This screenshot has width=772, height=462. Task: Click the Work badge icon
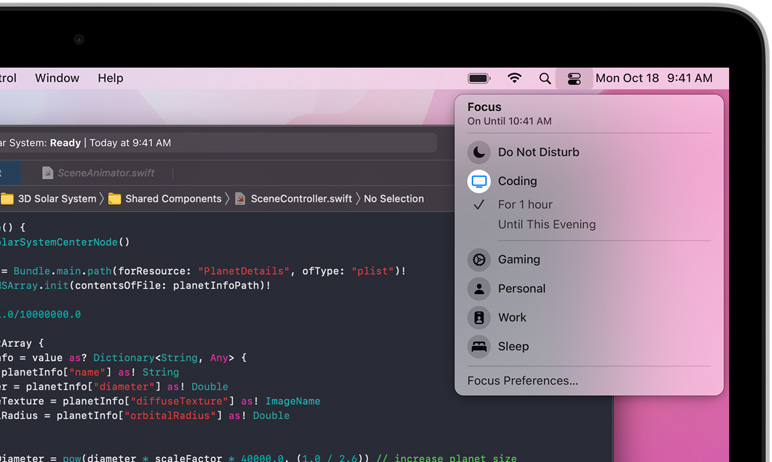click(x=479, y=318)
